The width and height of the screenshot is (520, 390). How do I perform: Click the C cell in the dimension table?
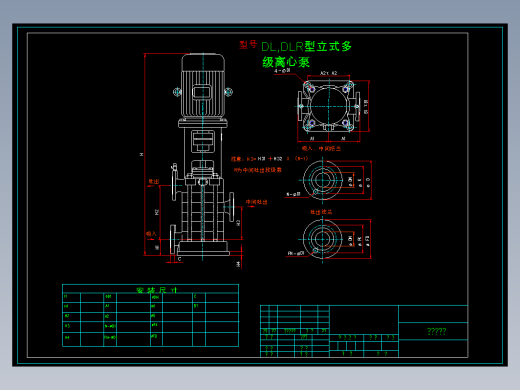pos(195,296)
